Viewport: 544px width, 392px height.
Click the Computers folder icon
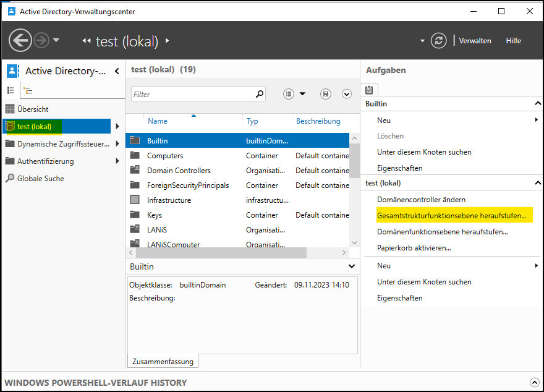click(x=135, y=155)
